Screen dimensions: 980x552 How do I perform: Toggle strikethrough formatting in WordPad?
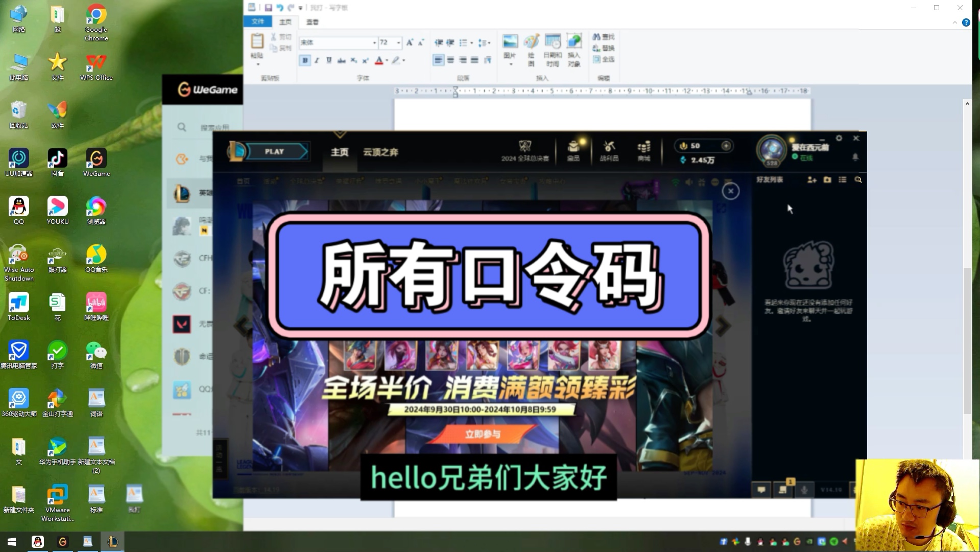pyautogui.click(x=341, y=60)
